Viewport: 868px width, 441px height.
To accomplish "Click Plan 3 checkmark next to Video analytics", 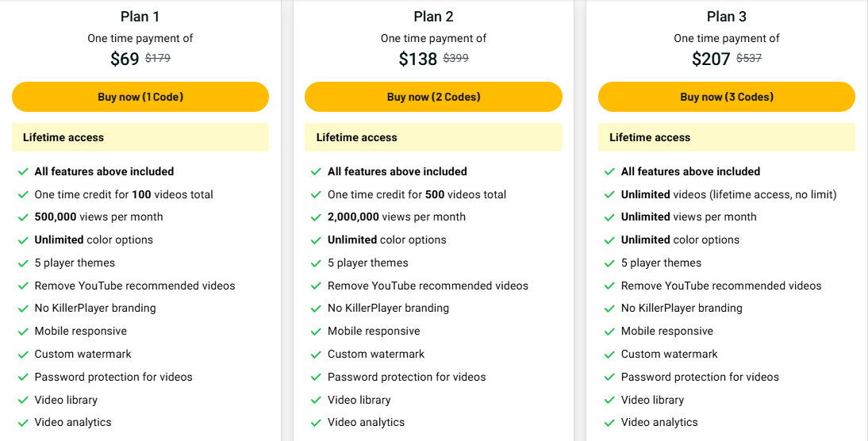I will coord(609,423).
